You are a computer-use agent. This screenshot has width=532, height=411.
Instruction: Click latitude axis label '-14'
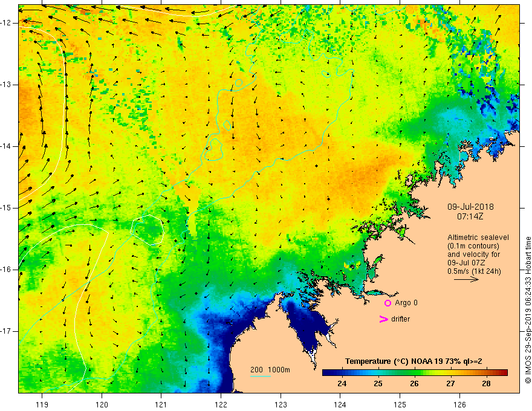point(7,146)
